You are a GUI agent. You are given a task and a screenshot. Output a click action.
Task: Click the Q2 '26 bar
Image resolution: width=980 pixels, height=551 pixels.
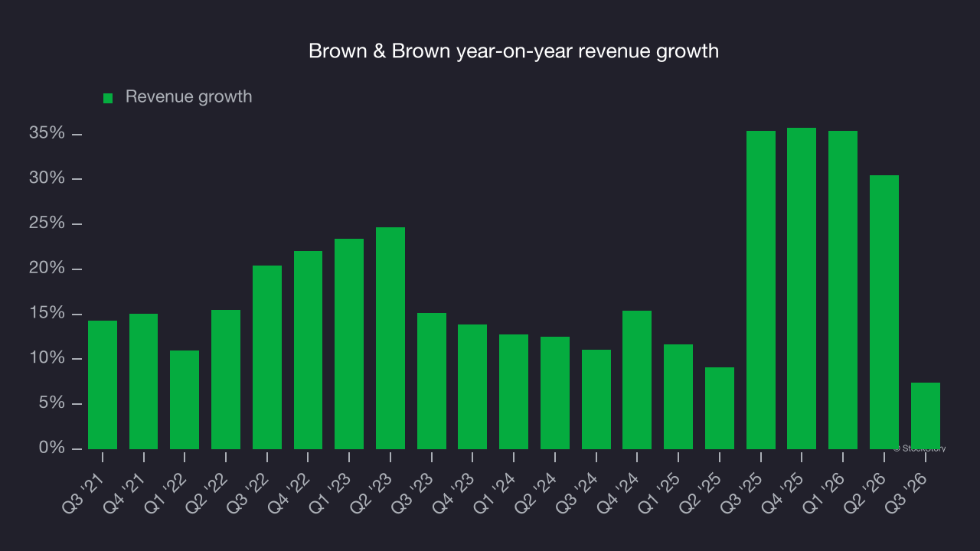click(884, 312)
